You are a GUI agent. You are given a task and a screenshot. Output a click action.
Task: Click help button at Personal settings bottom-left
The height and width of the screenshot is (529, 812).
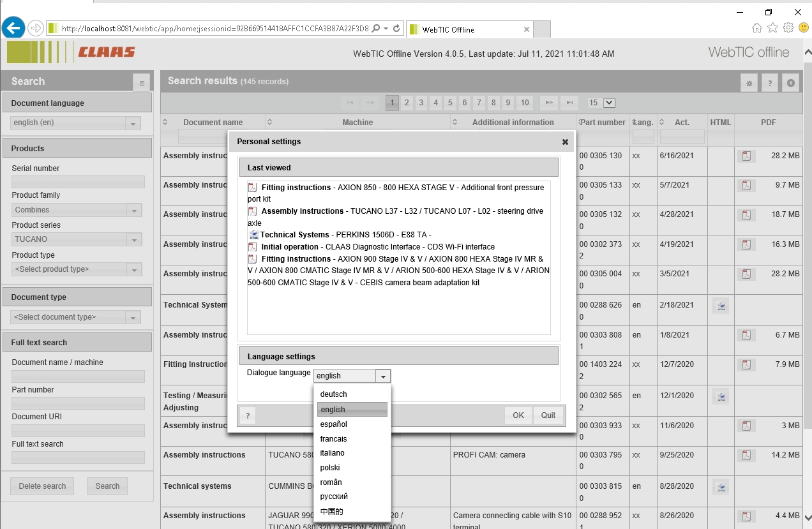[248, 415]
